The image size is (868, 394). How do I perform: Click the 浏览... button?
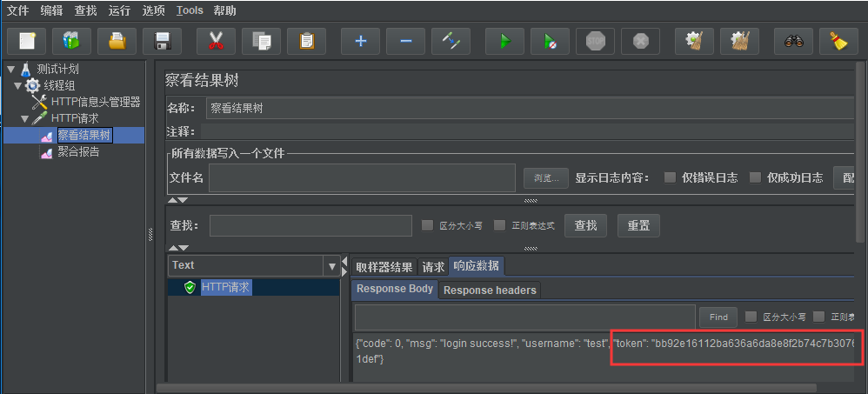546,178
